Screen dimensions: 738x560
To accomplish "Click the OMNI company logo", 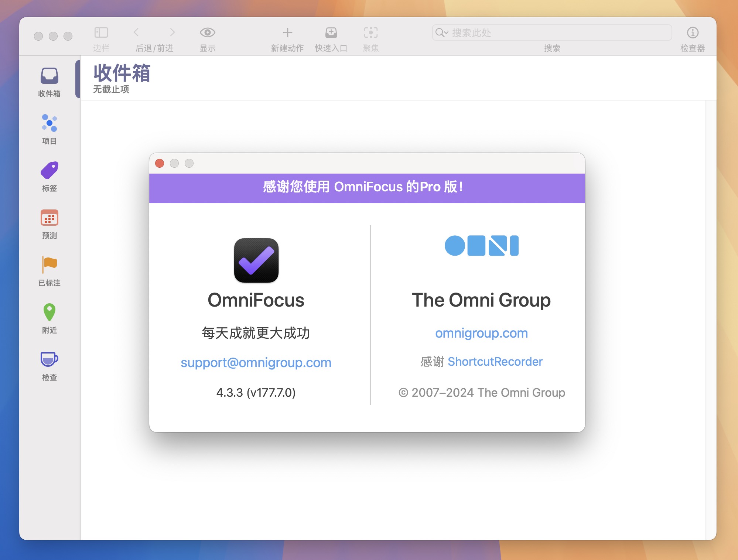I will point(481,246).
